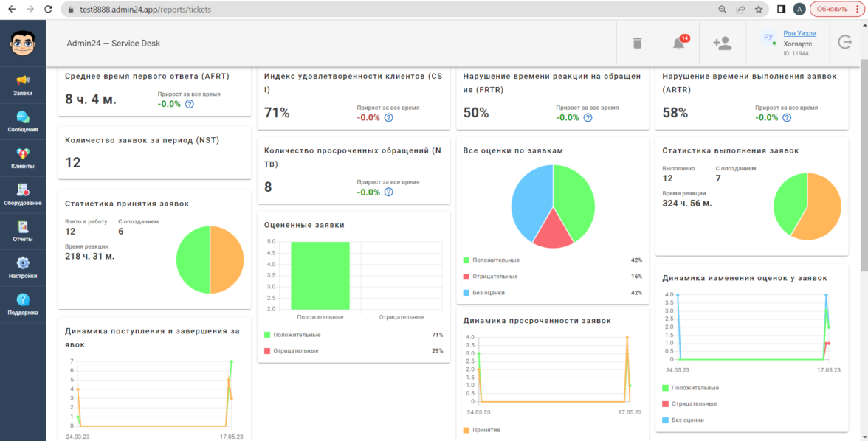
Task: Select Отчеты in the sidebar menu
Action: click(23, 231)
